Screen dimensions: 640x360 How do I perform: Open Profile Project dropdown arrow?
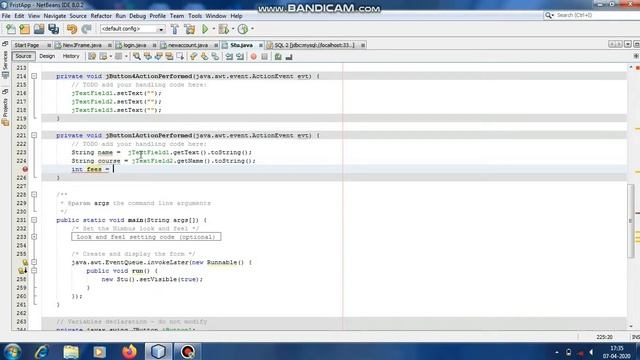pyautogui.click(x=252, y=29)
